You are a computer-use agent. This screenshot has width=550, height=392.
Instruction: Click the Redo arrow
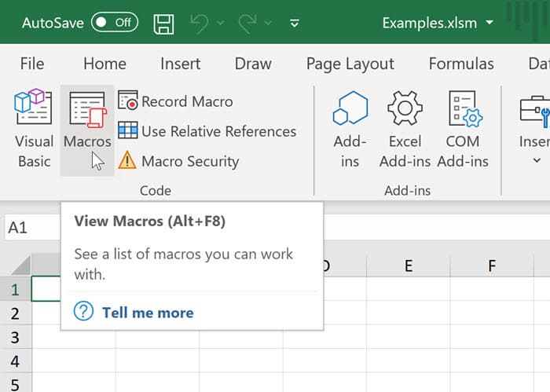247,23
